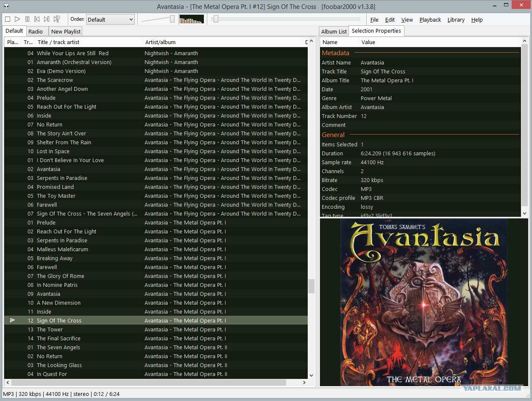Click the playlist's vertical scrollbar down arrow
The image size is (532, 401).
[x=312, y=375]
